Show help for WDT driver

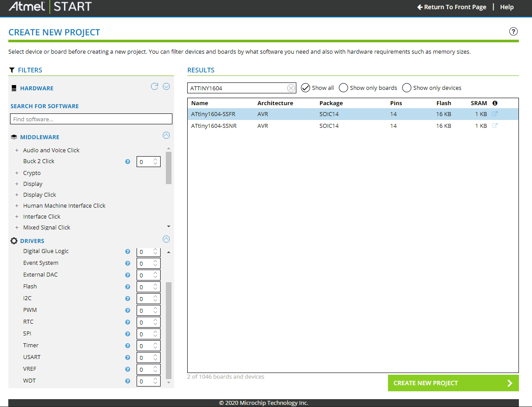pos(128,381)
